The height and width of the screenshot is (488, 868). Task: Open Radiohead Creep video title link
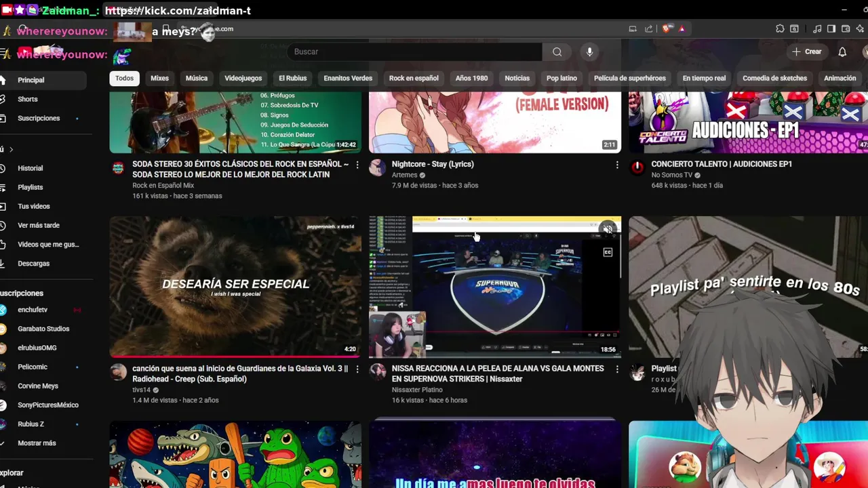click(x=240, y=373)
